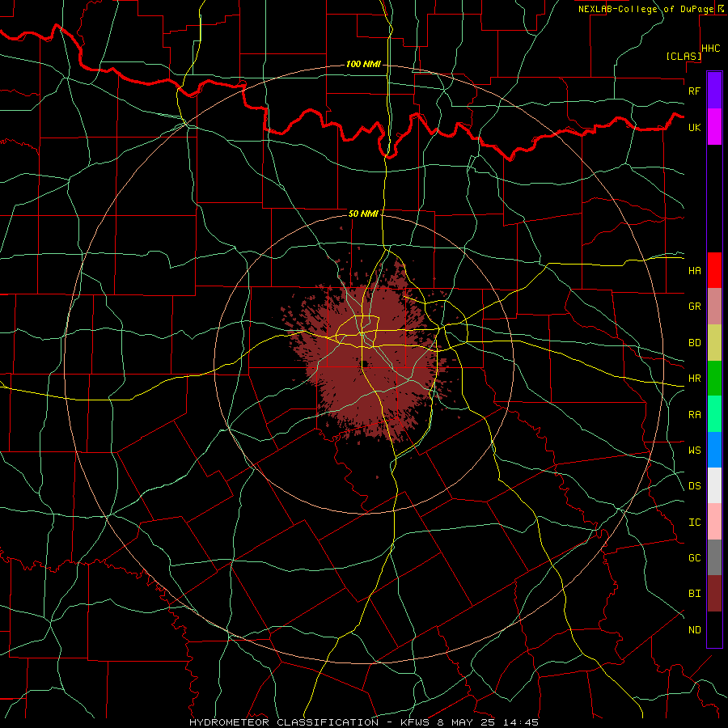Click the RA light green legend swatch
This screenshot has height=728, width=728.
714,414
